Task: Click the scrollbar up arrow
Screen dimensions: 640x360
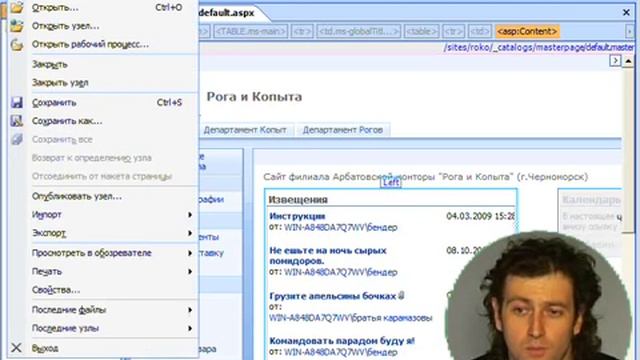Action: point(628,61)
